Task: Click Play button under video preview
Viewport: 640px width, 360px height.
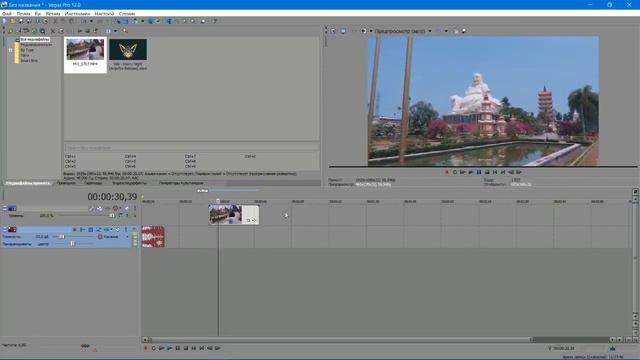Action: tap(471, 172)
